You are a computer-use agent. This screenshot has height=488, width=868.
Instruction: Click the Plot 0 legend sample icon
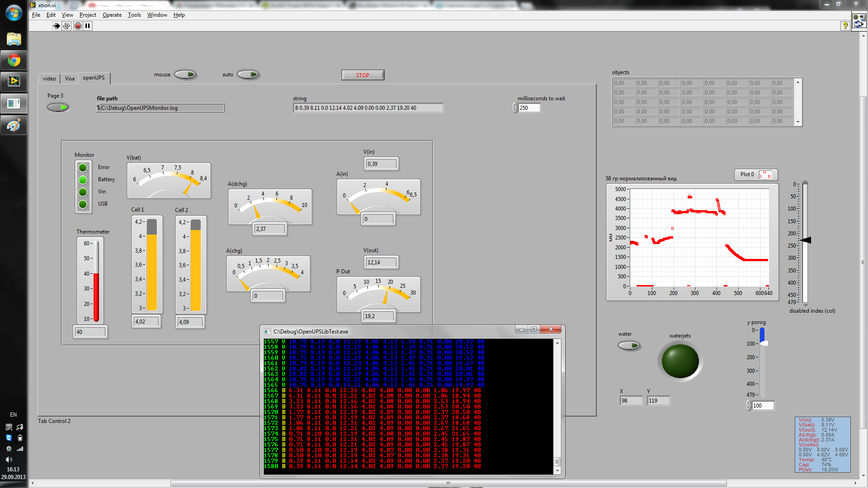click(765, 174)
